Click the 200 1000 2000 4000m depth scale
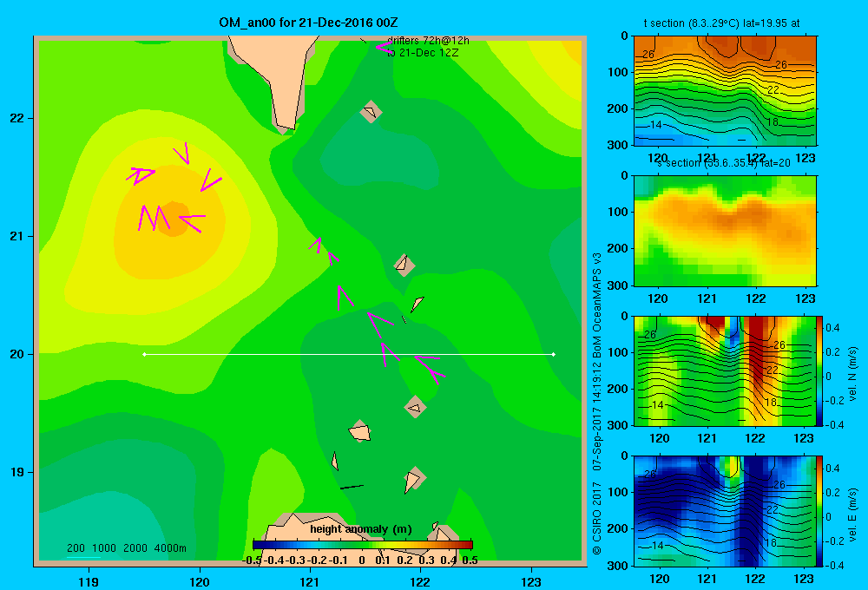This screenshot has height=590, width=868. (126, 548)
